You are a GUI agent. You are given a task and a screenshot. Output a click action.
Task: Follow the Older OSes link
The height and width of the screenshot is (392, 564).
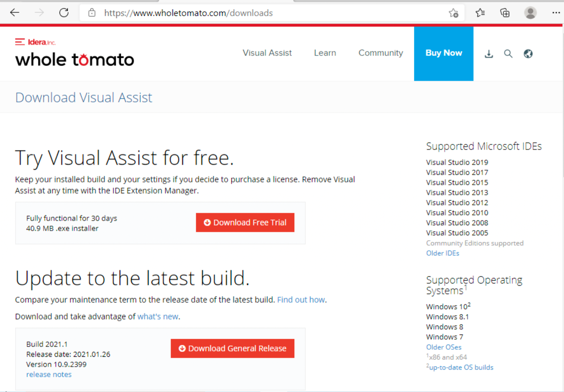coord(444,347)
